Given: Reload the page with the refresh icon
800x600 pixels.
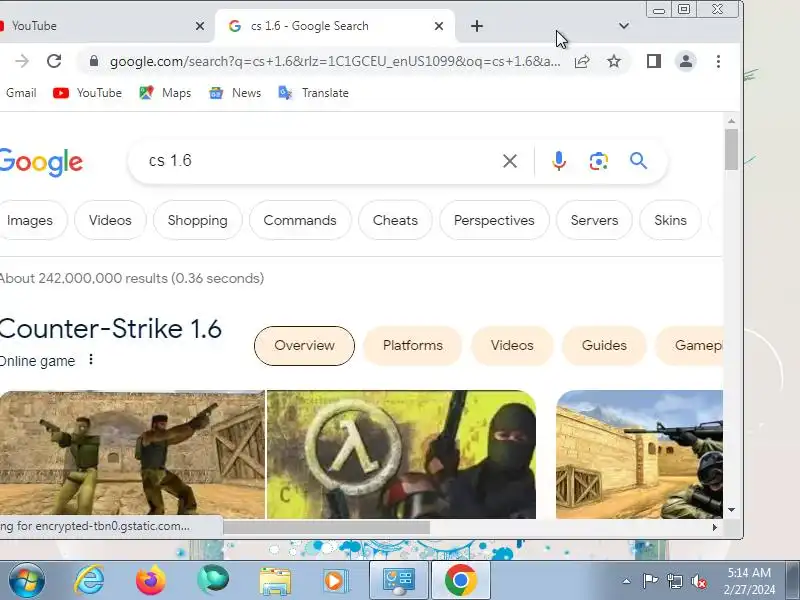Looking at the screenshot, I should click(x=54, y=61).
